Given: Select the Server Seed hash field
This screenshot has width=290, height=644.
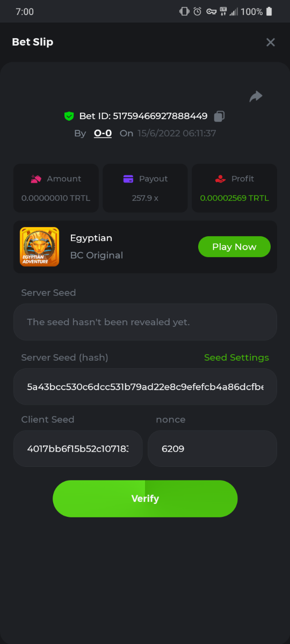Looking at the screenshot, I should [145, 386].
